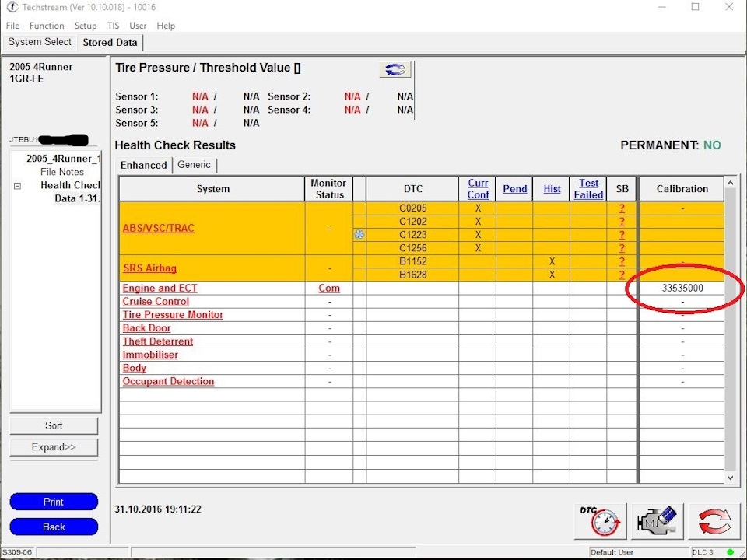This screenshot has width=747, height=560.
Task: Click the Calibration column header
Action: coord(682,189)
